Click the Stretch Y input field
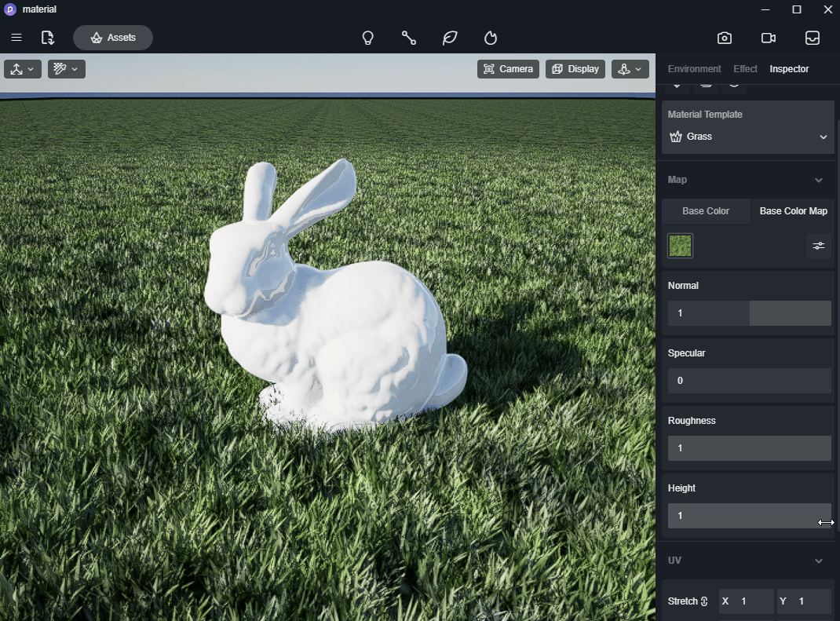Image resolution: width=840 pixels, height=621 pixels. [804, 601]
